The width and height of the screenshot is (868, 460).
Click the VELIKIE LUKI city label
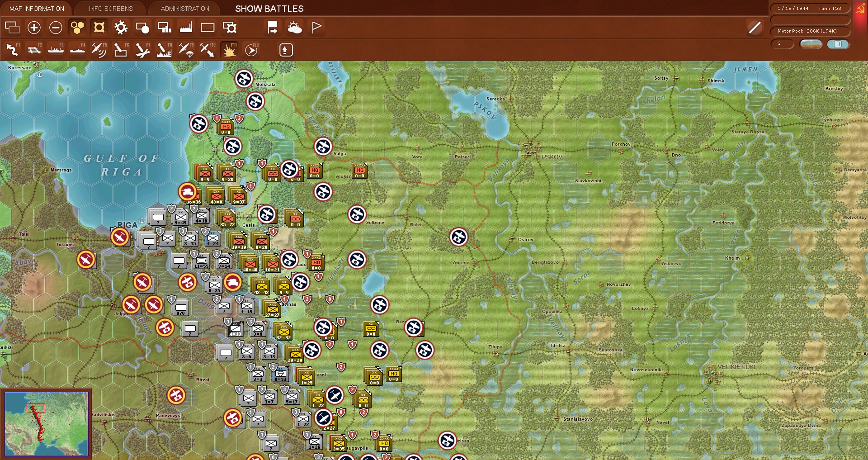point(736,367)
